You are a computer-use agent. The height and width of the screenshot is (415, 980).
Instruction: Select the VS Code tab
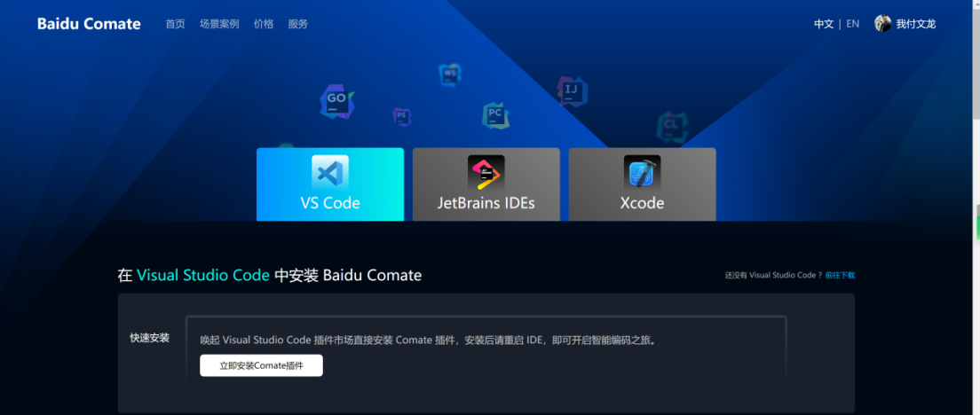[330, 184]
